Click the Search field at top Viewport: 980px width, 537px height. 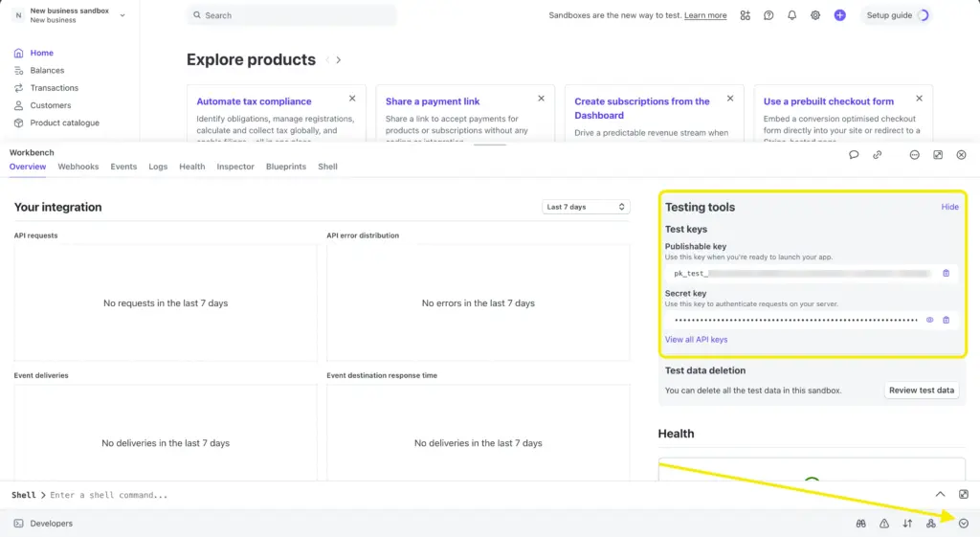(292, 15)
